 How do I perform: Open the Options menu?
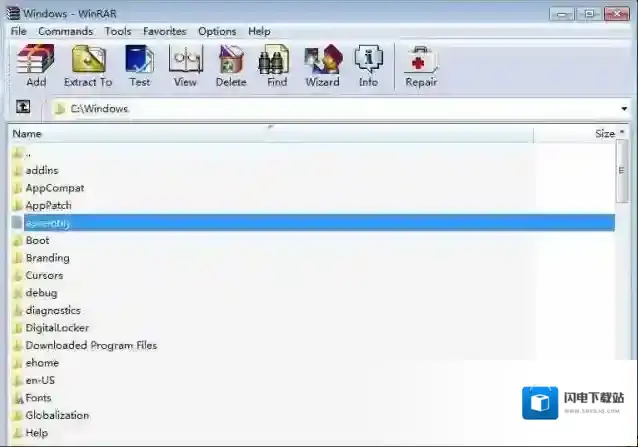pyautogui.click(x=217, y=31)
